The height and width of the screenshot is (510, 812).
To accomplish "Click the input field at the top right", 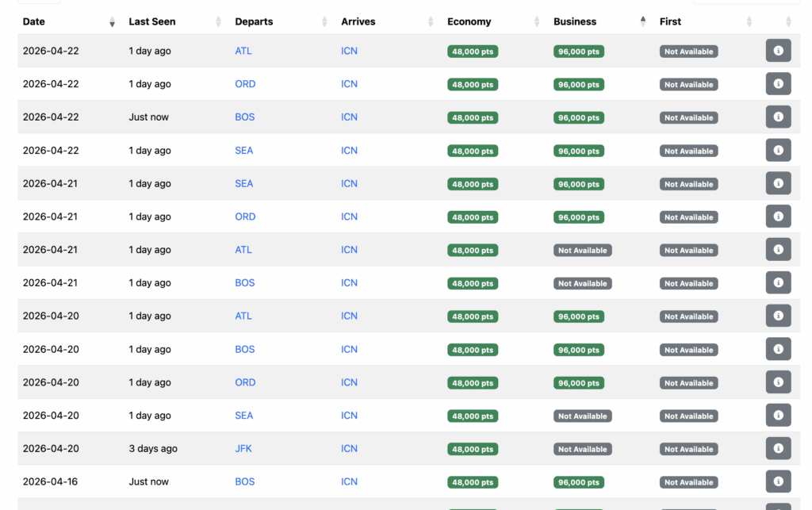I will 745,4.
